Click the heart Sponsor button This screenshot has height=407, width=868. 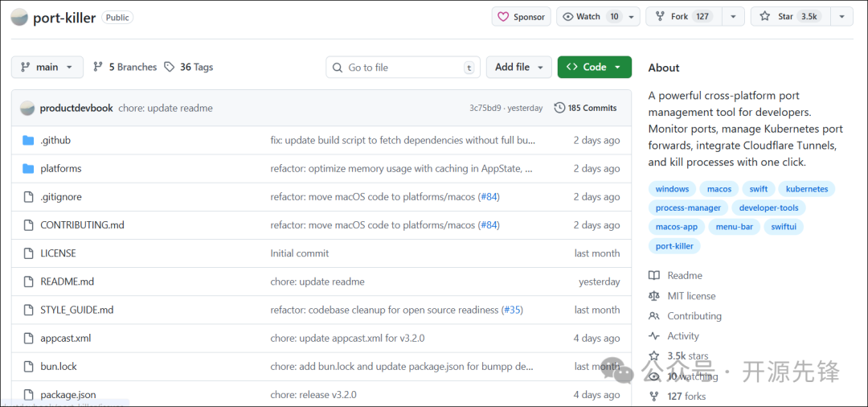point(522,17)
